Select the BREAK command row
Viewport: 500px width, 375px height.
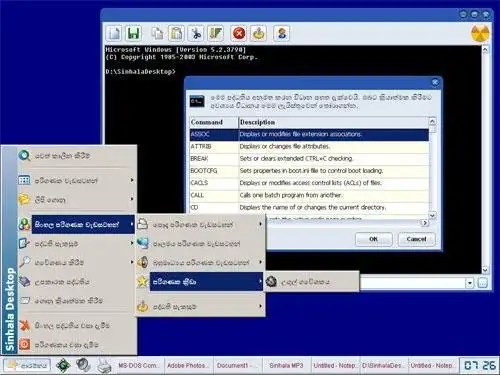309,159
